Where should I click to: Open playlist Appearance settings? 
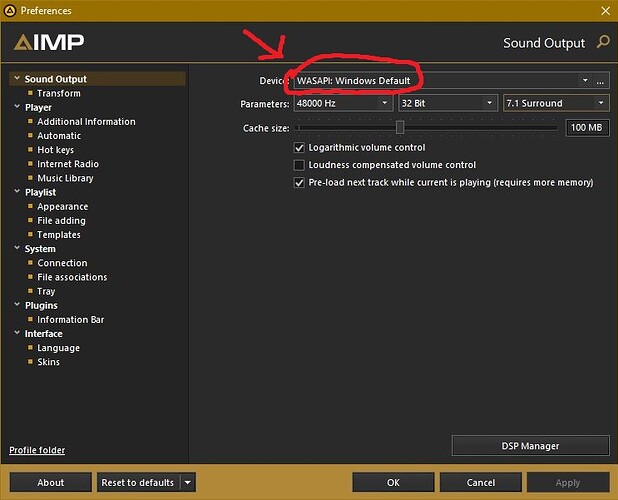click(63, 206)
